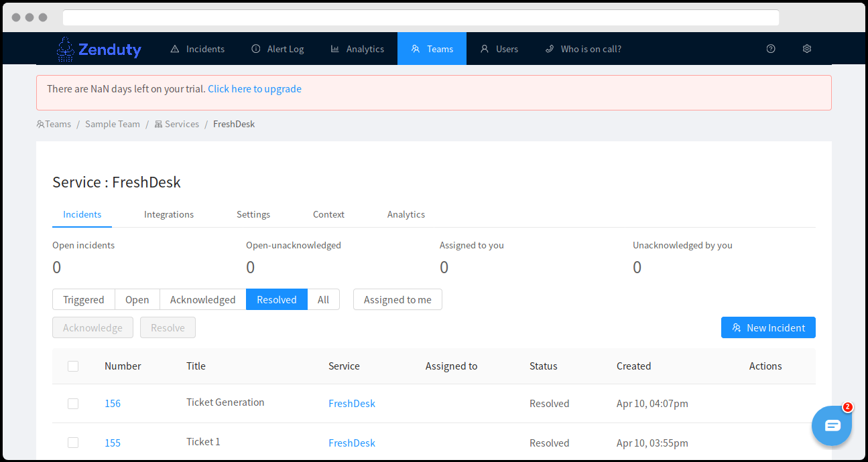
Task: Check the box for incident 156
Action: pyautogui.click(x=73, y=404)
